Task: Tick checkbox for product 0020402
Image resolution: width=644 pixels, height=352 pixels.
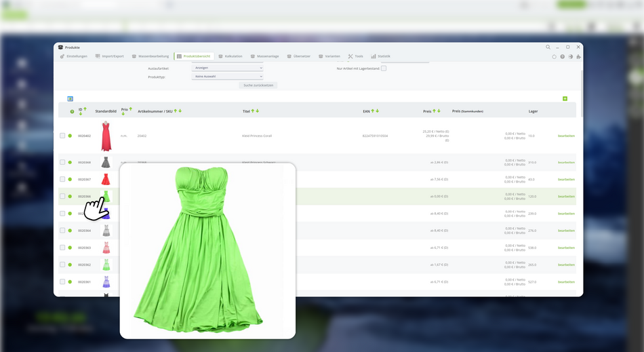Action: (62, 136)
